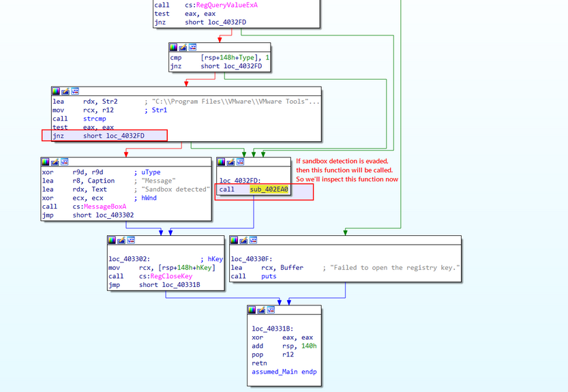This screenshot has height=392, width=568.
Task: Click the "Failed to open the registry key." comment
Action: point(395,267)
